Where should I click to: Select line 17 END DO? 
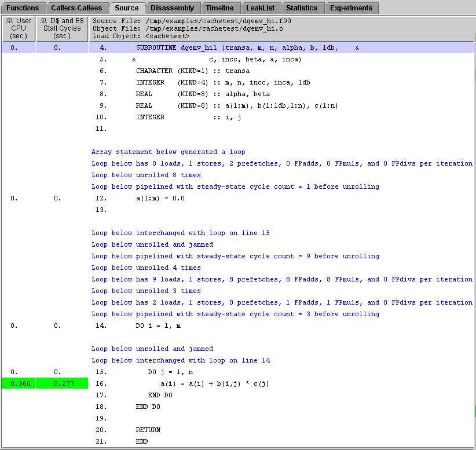[160, 395]
